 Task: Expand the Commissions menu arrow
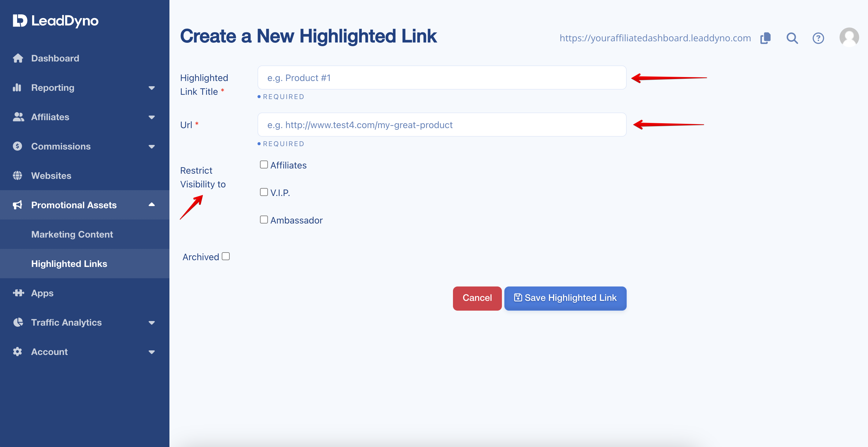pyautogui.click(x=152, y=146)
